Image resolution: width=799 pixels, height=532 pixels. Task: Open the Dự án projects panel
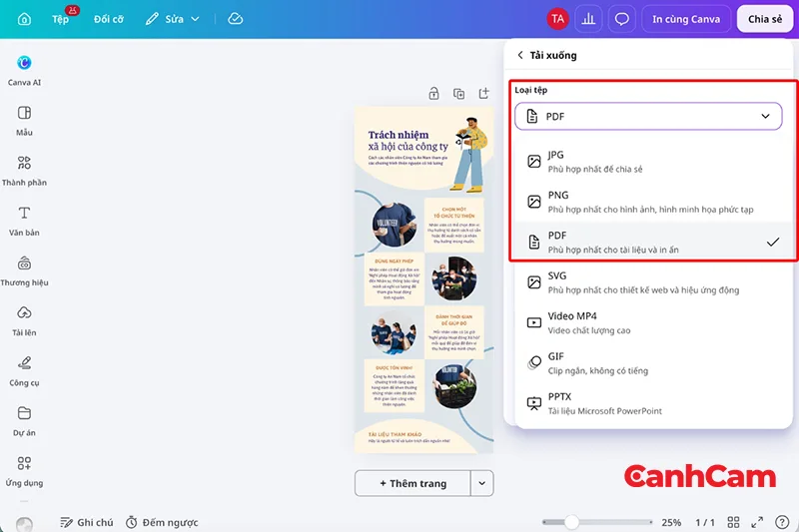[x=24, y=421]
